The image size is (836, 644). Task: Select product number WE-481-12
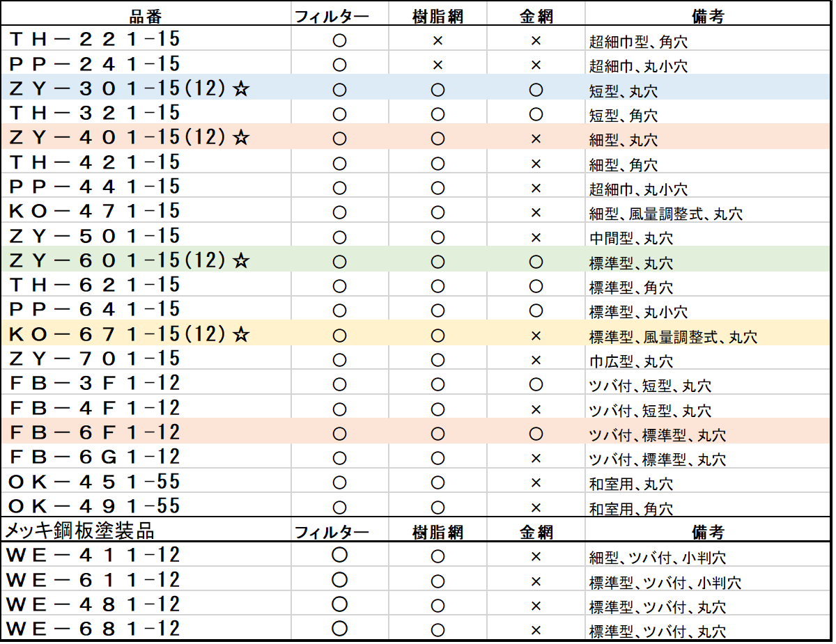93,604
